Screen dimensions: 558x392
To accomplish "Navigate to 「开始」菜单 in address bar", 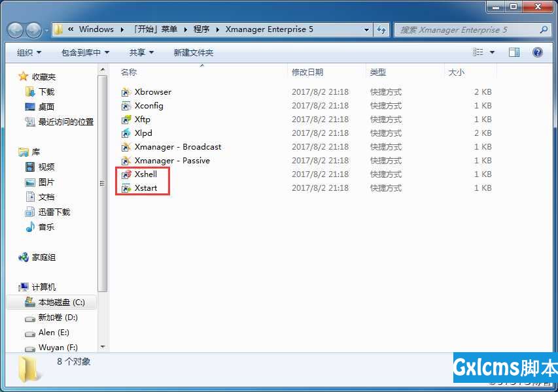I will point(154,29).
